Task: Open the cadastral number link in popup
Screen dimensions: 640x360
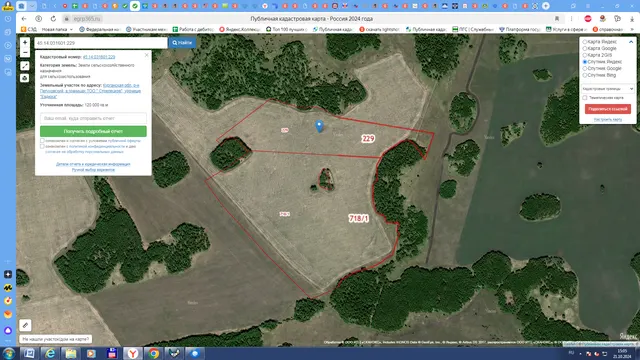Action: 99,57
